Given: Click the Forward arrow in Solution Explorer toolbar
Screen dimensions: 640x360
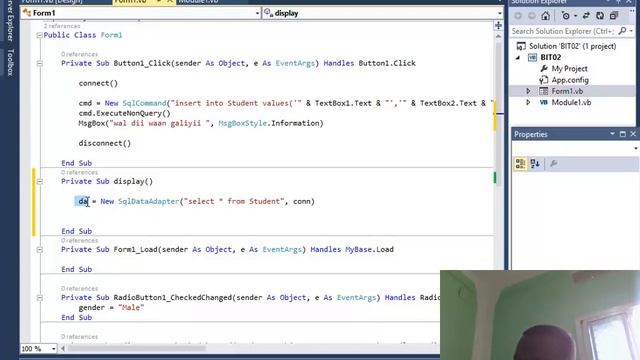Looking at the screenshot, I should coord(531,16).
